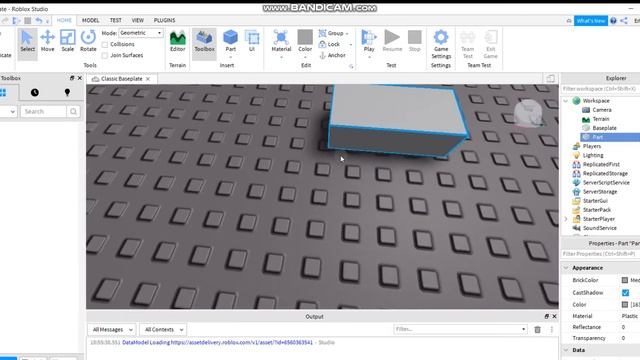The image size is (640, 360).
Task: Choose the Scale tool
Action: click(67, 41)
